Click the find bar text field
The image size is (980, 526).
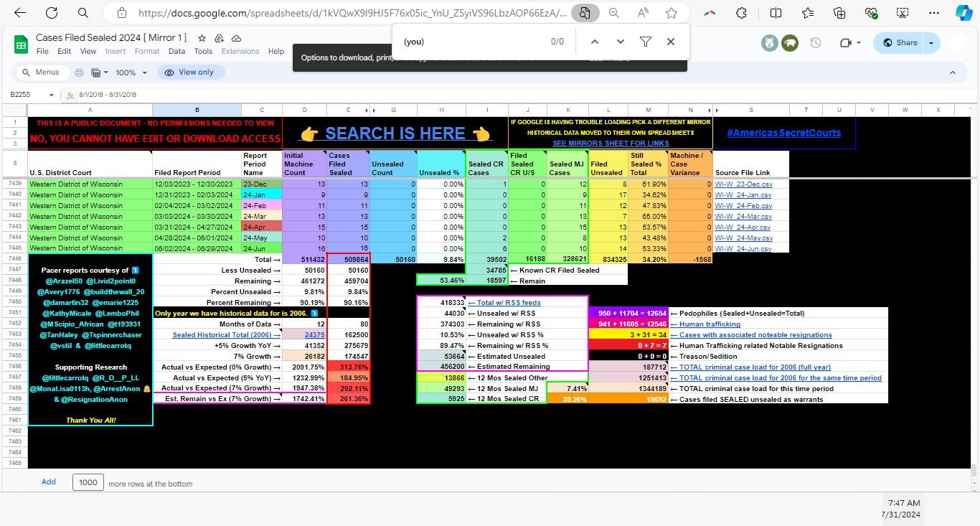(x=468, y=42)
